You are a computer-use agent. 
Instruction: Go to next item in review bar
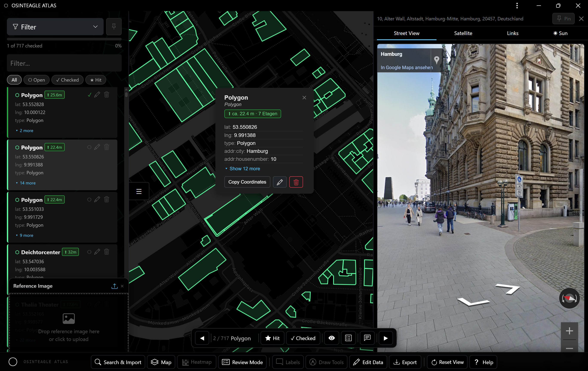(x=386, y=338)
